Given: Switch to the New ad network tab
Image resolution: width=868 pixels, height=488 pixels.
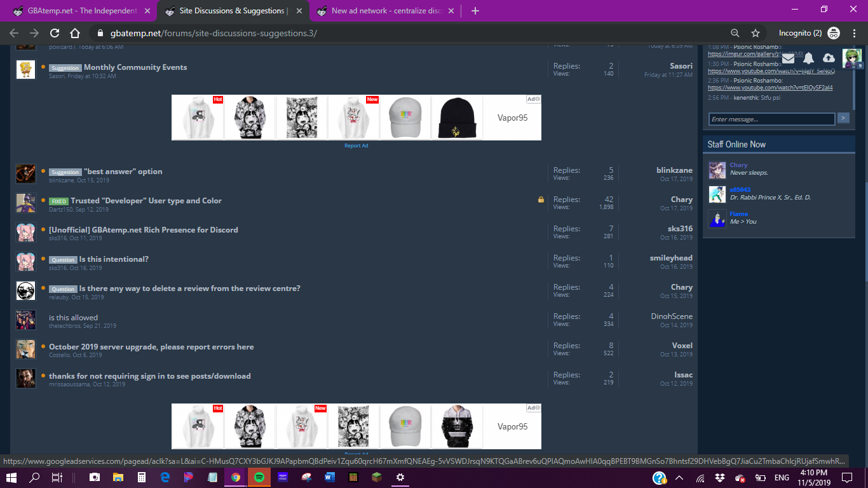Looking at the screenshot, I should (385, 11).
